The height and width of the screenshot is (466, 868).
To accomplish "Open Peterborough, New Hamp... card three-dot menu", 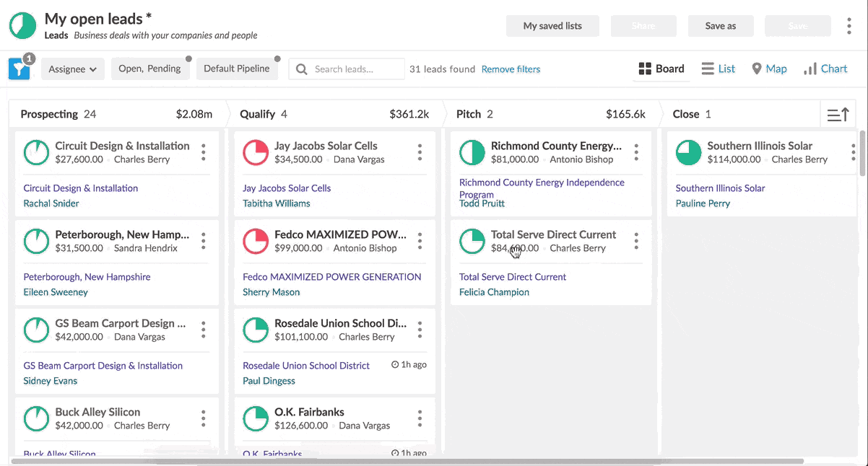I will [204, 241].
